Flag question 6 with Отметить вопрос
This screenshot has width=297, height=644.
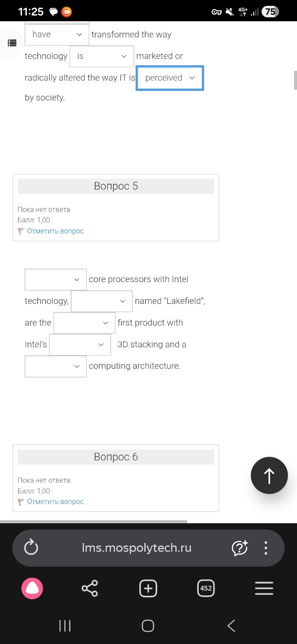55,501
